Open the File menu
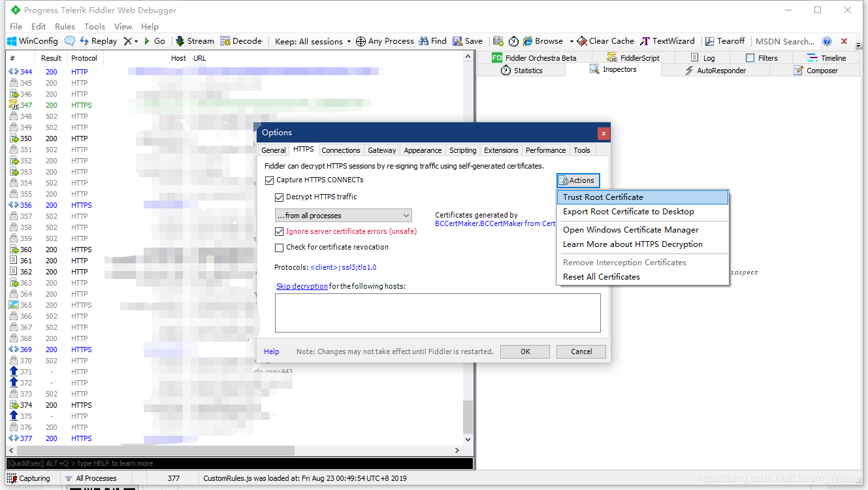The image size is (868, 490). (16, 27)
